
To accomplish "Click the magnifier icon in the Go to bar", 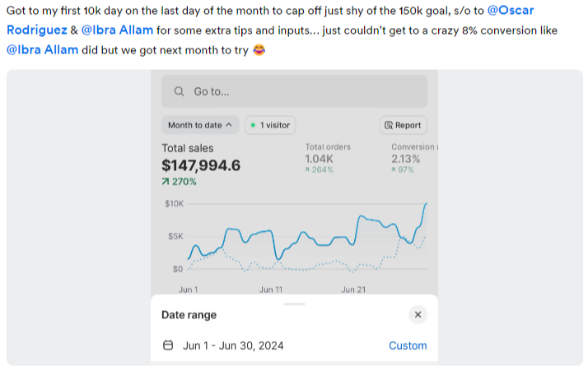I will click(x=179, y=91).
